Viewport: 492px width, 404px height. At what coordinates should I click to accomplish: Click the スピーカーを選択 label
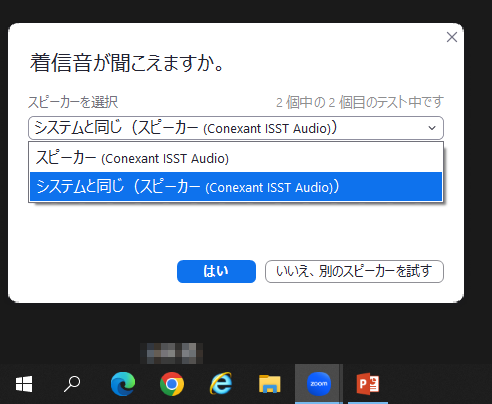73,102
